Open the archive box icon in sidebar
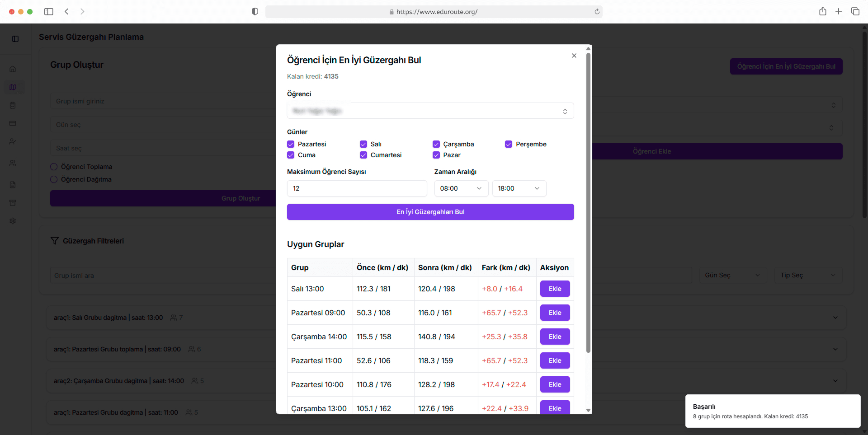Screen dimensions: 868x435 (13, 203)
